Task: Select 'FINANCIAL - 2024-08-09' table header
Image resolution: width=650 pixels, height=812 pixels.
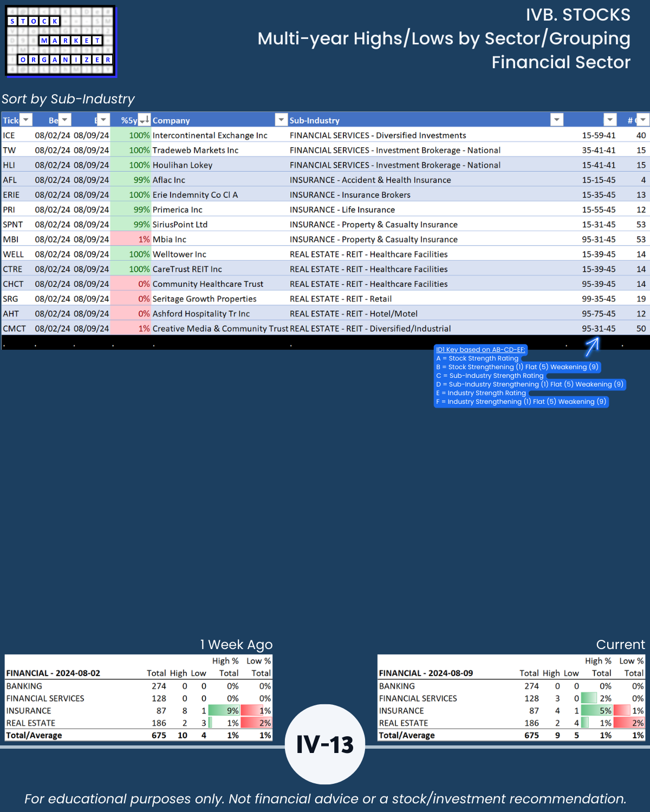Action: [x=426, y=673]
